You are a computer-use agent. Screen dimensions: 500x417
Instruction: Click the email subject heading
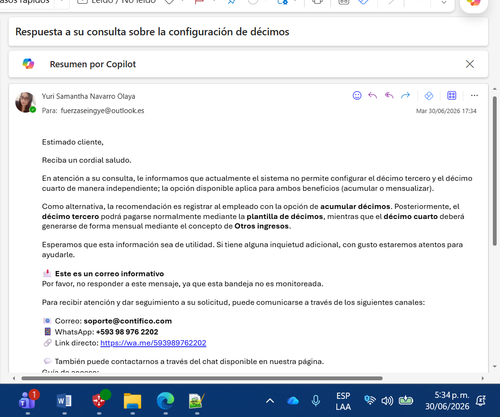tap(152, 32)
